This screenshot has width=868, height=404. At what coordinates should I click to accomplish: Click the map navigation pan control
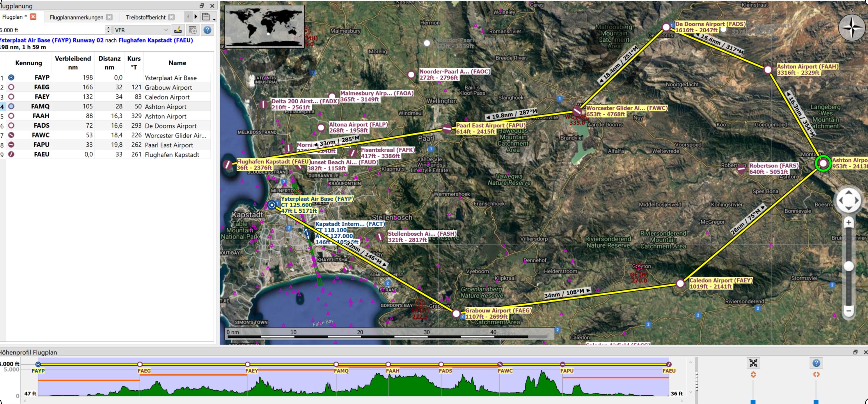pos(848,200)
